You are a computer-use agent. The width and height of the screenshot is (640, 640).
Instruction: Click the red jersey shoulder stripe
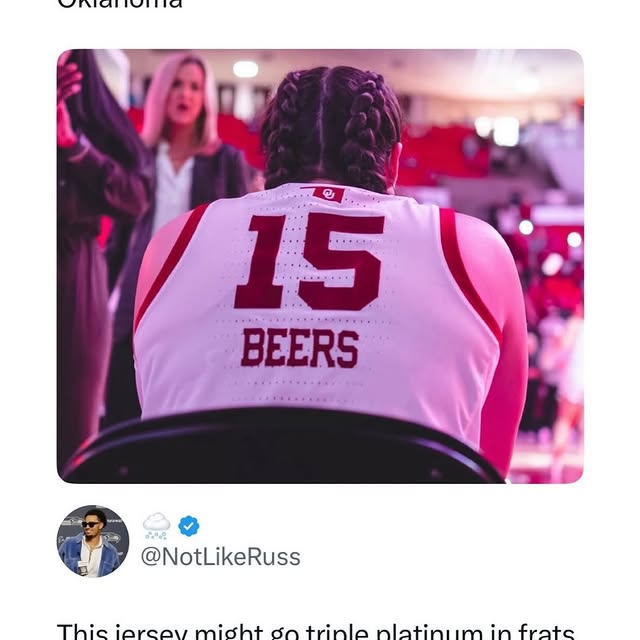[468, 268]
